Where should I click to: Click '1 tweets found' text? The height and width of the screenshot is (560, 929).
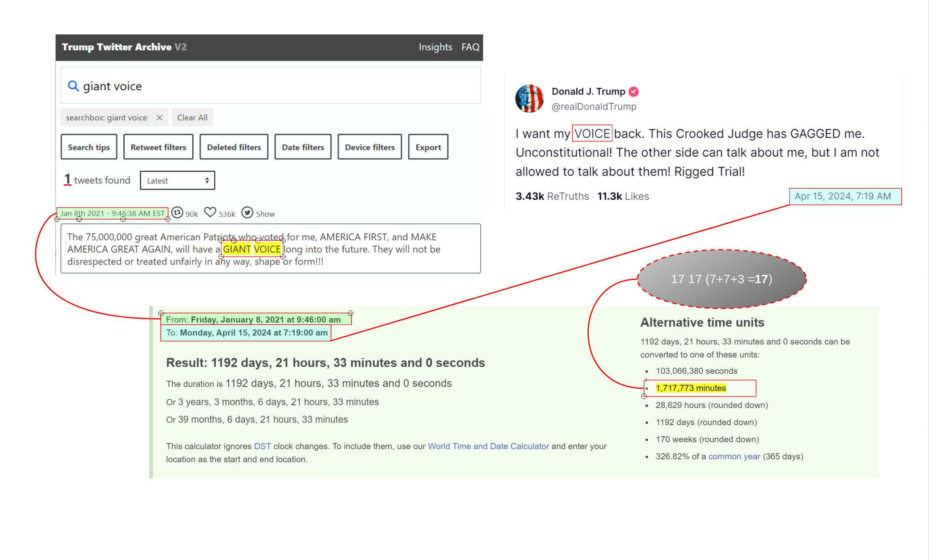[97, 180]
